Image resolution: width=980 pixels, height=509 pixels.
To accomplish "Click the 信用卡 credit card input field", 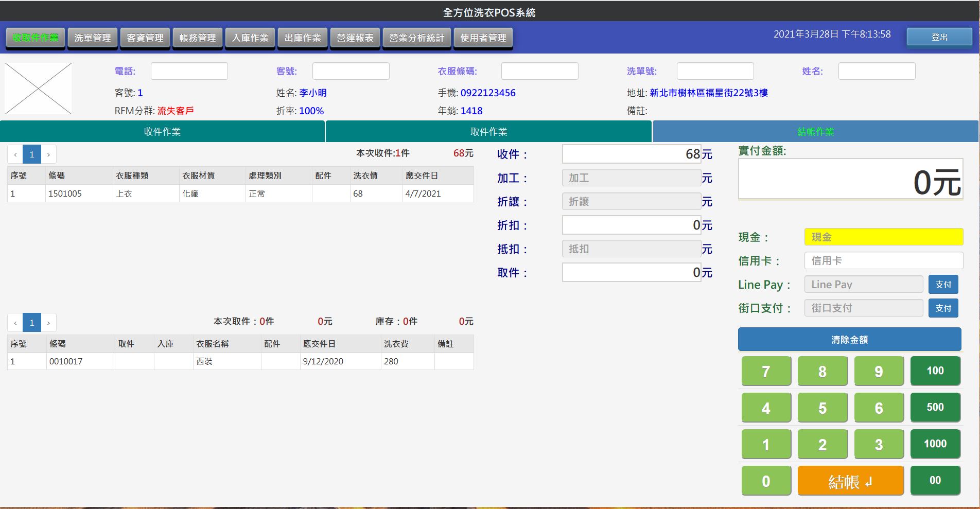I will click(883, 260).
